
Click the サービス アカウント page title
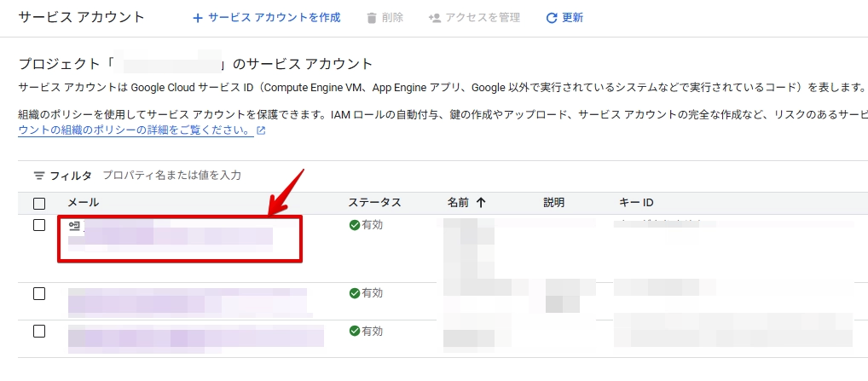(x=81, y=17)
